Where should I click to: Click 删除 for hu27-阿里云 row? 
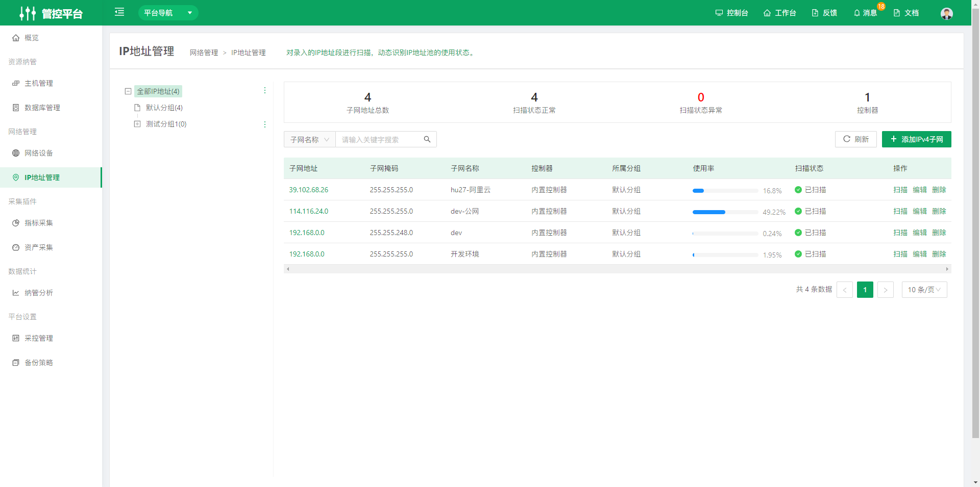click(939, 190)
